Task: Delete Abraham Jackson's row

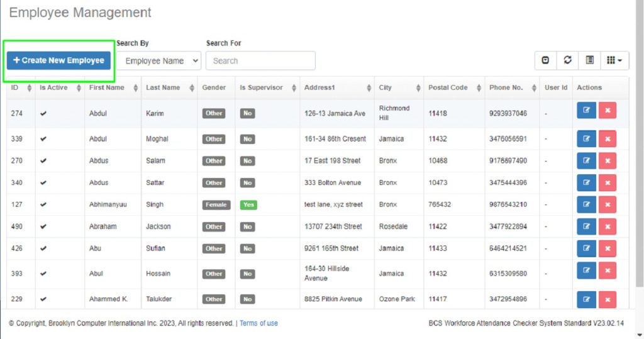Action: [x=608, y=227]
